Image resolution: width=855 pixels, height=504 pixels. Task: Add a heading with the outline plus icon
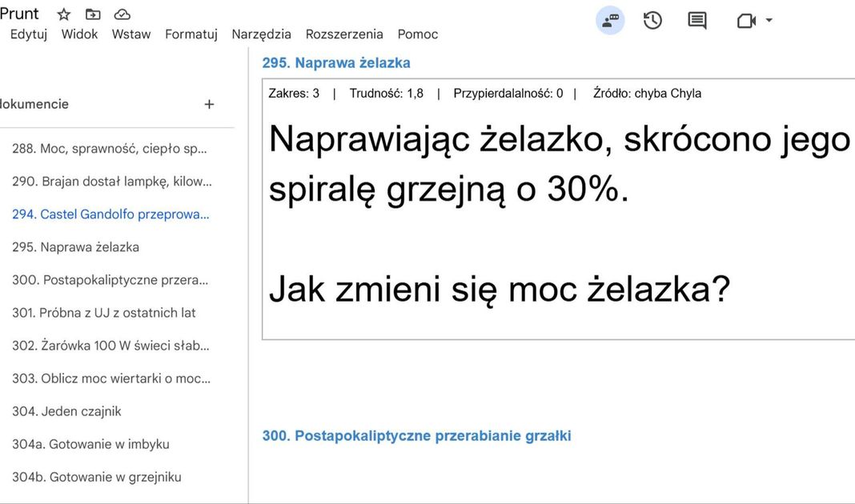[x=209, y=104]
